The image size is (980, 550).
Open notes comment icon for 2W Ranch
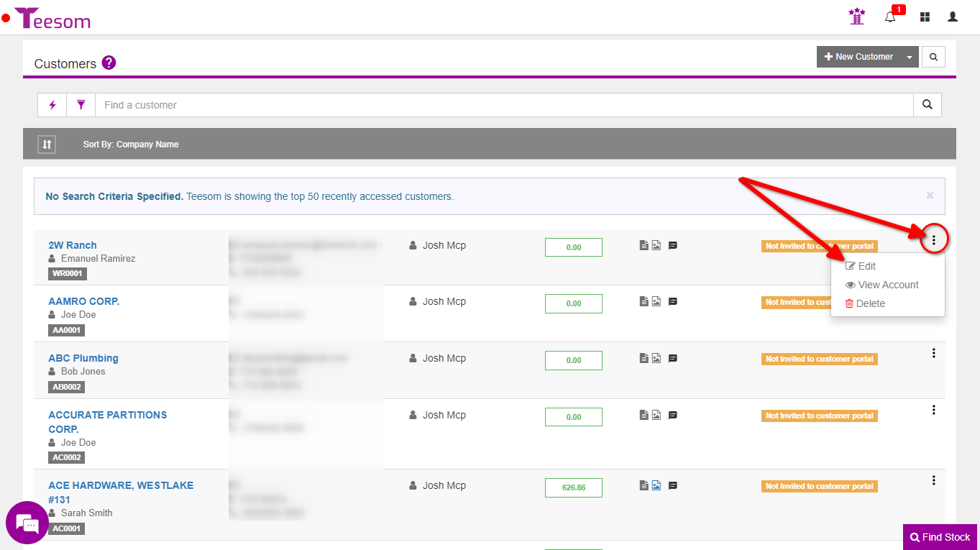pos(673,245)
